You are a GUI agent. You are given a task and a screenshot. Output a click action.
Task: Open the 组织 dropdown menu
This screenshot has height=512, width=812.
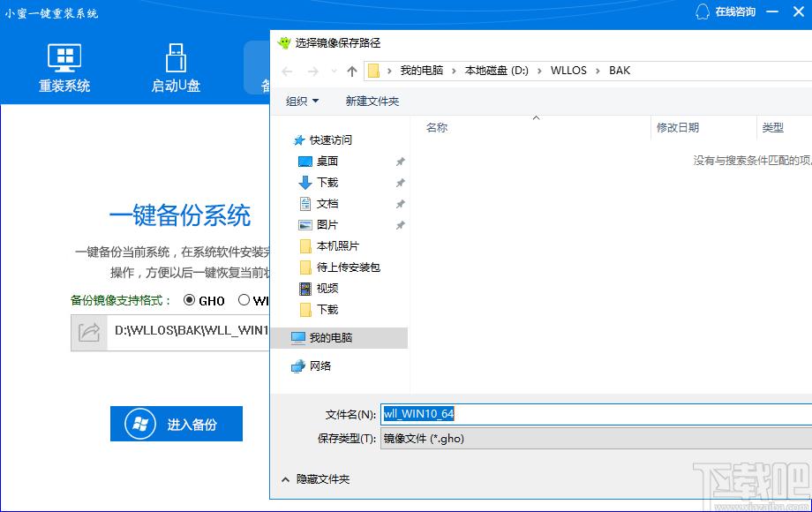302,102
